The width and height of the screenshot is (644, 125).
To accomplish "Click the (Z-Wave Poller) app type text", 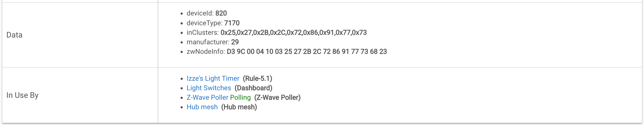I will click(277, 98).
